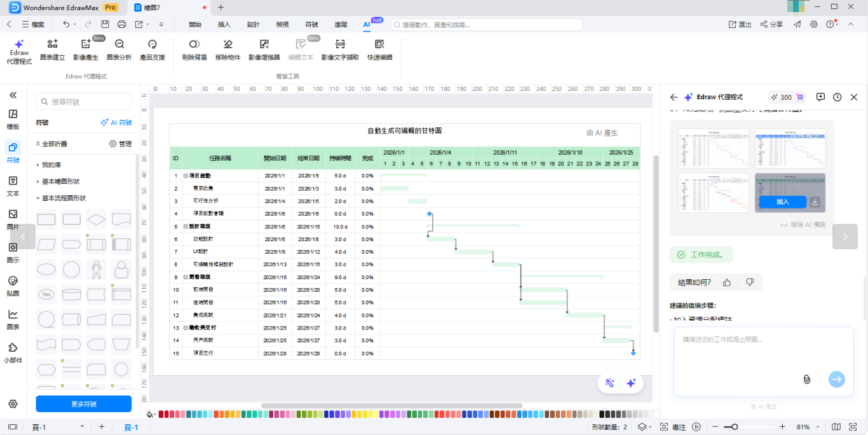Viewport: 868px width, 435px height.
Task: Click the thumbs-up icon for the result
Action: 727,282
